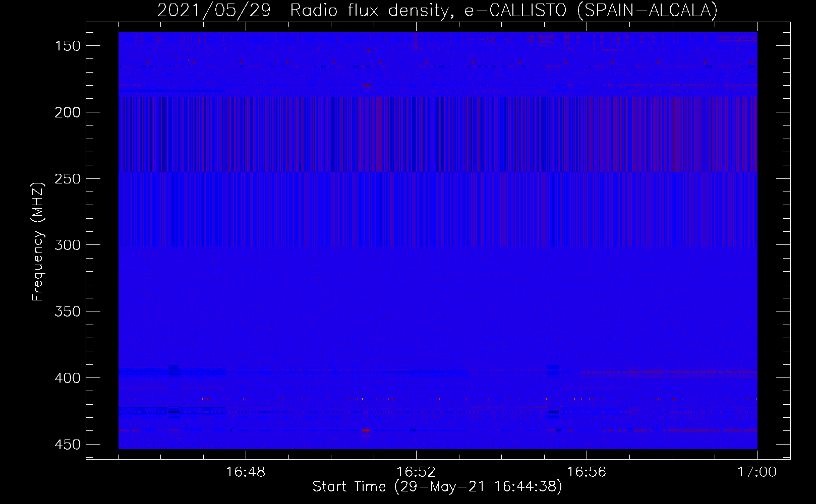Select the 350 frequency tick label
This screenshot has width=816, height=504.
pyautogui.click(x=67, y=311)
